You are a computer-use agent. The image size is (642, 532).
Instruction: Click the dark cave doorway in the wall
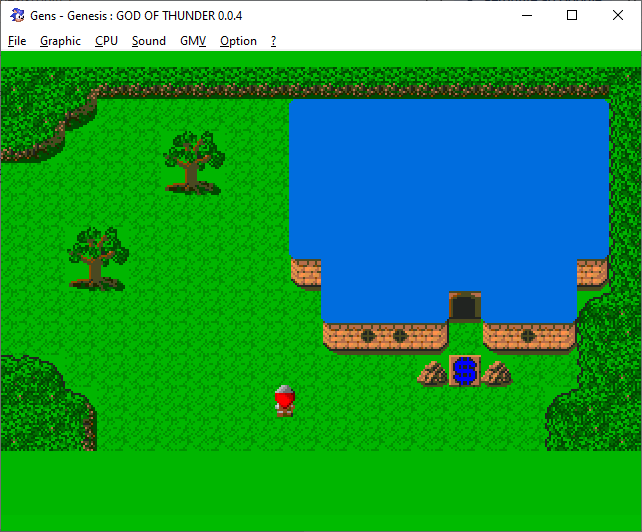coord(465,306)
